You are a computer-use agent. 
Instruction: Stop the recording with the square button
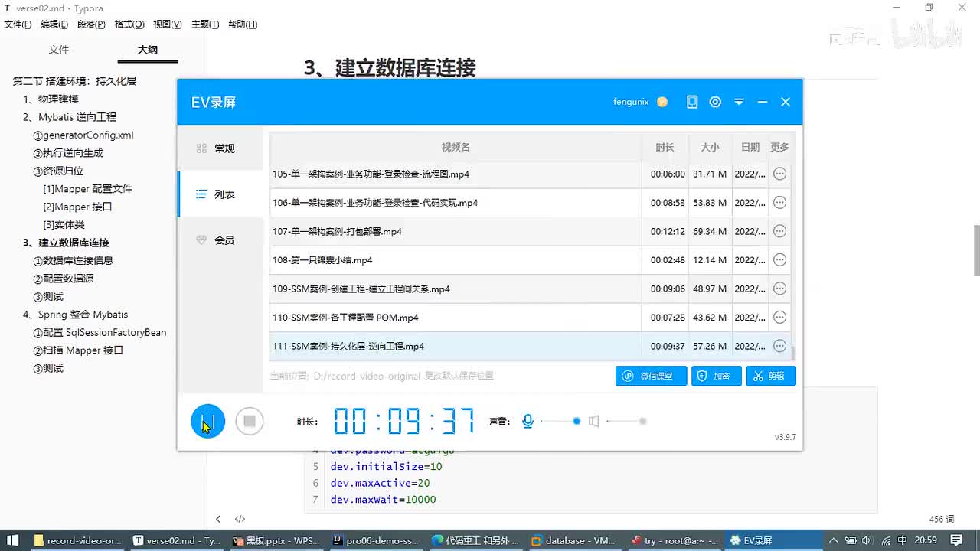(250, 421)
